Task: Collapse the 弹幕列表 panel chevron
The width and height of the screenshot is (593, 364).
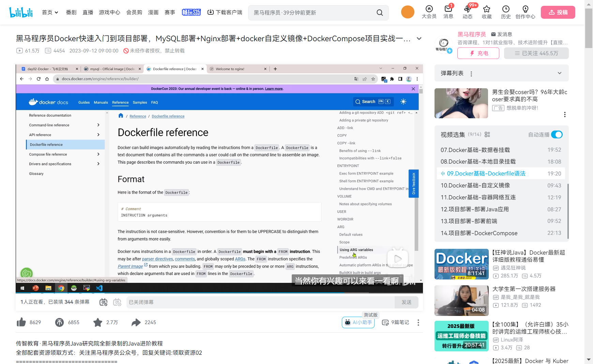Action: coord(559,73)
